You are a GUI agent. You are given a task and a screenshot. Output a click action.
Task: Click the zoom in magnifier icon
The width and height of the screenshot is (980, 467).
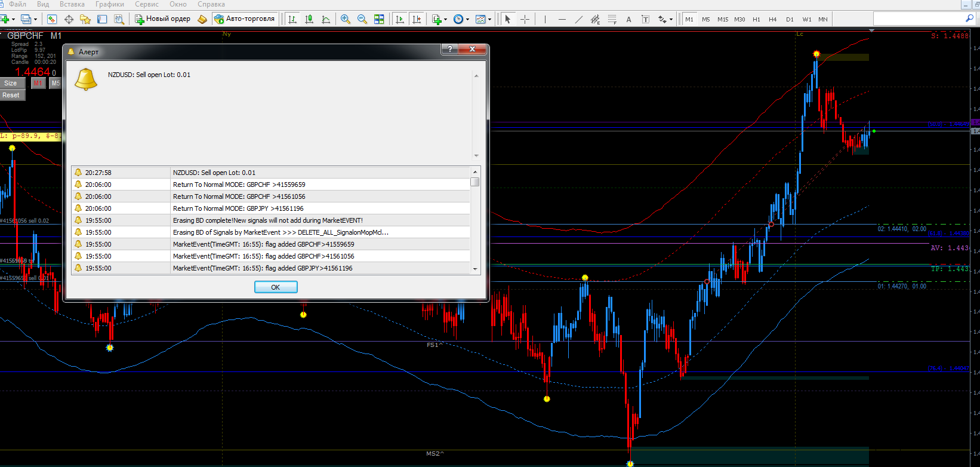[x=345, y=19]
